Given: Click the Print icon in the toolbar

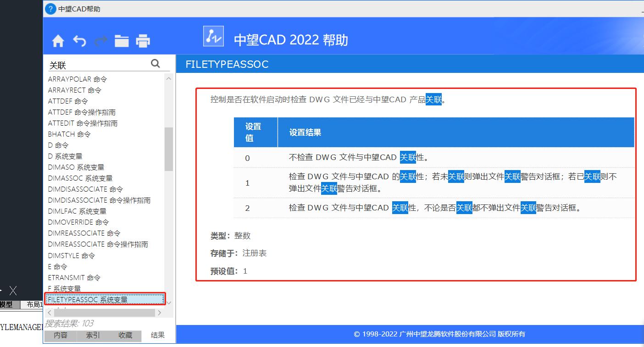Looking at the screenshot, I should (143, 40).
